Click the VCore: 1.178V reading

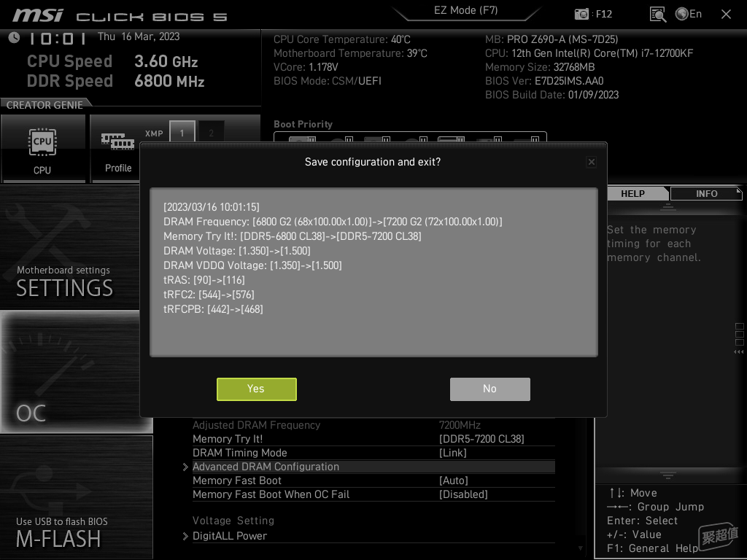pos(306,67)
